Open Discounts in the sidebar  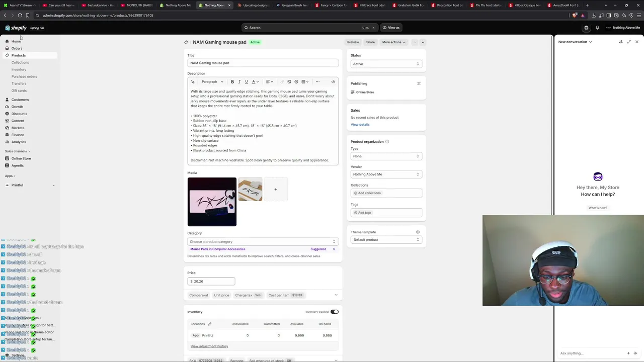click(19, 114)
